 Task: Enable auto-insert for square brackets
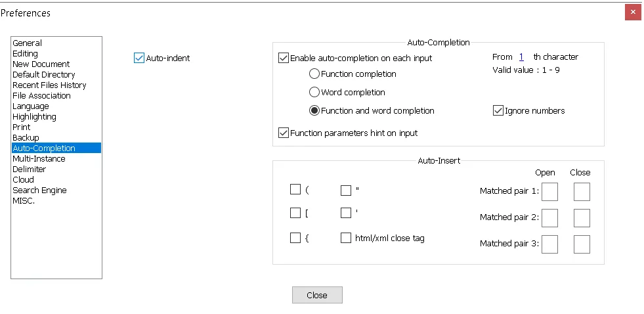(295, 213)
